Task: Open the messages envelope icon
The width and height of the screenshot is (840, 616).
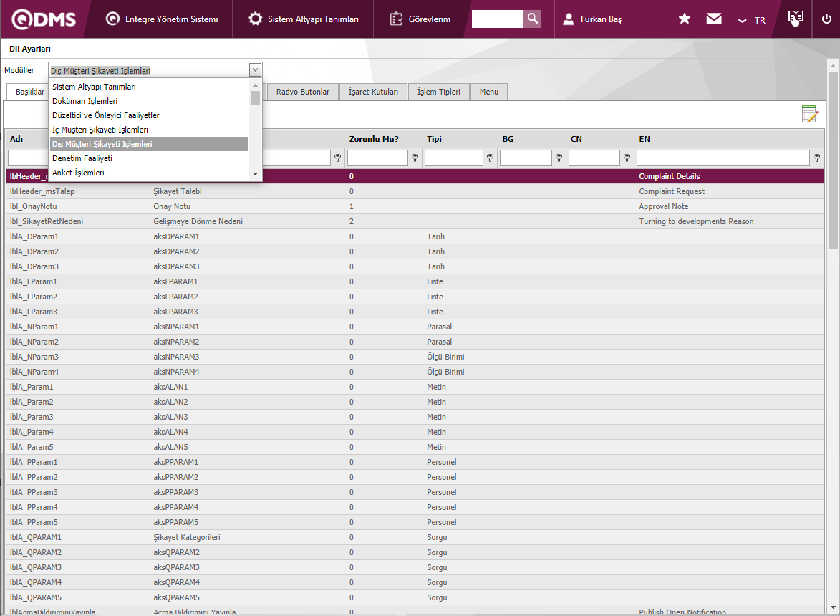Action: [x=714, y=19]
